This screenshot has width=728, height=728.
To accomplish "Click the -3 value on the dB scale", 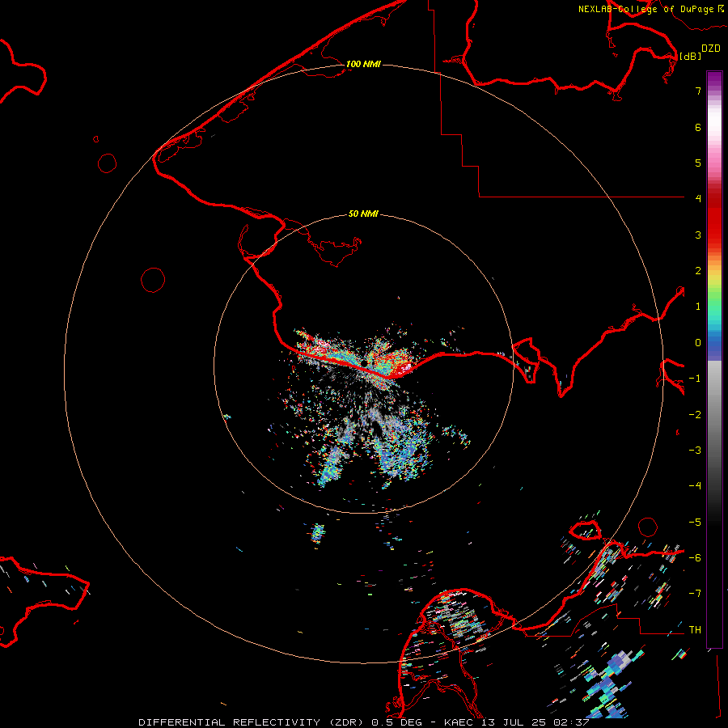I will click(x=695, y=451).
